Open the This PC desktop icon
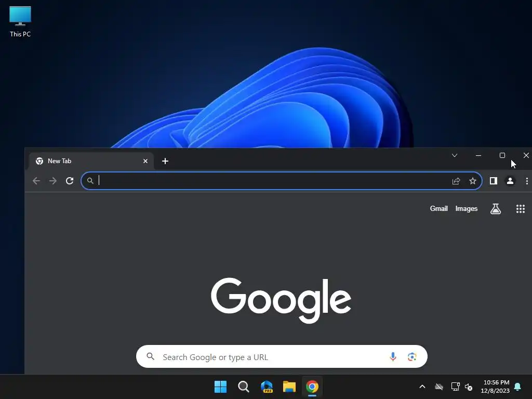The image size is (532, 399). tap(20, 21)
